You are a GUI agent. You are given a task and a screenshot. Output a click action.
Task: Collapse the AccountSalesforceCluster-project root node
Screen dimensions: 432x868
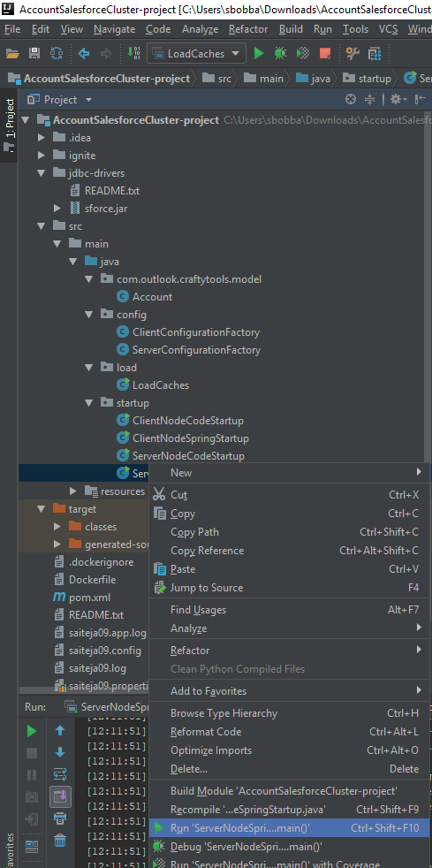(25, 120)
